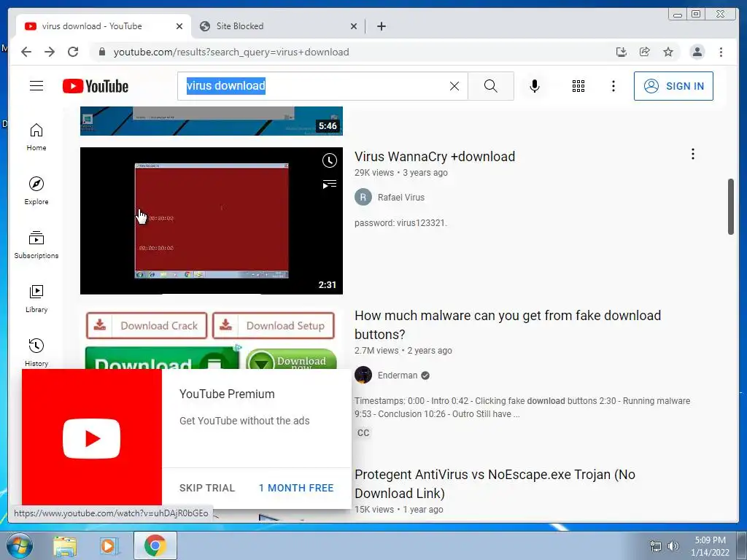
Task: Reload the YouTube page
Action: tap(73, 52)
